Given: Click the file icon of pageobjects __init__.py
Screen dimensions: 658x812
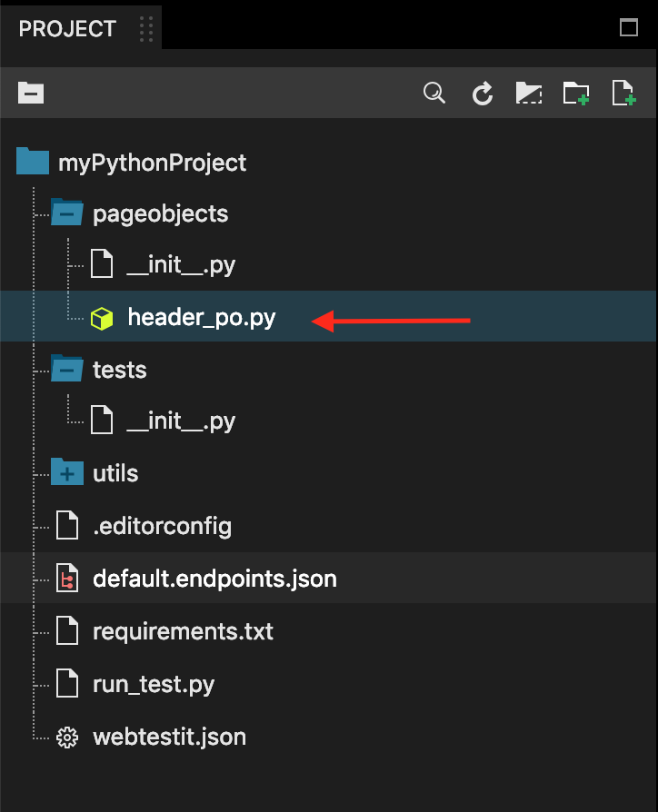Looking at the screenshot, I should [102, 263].
